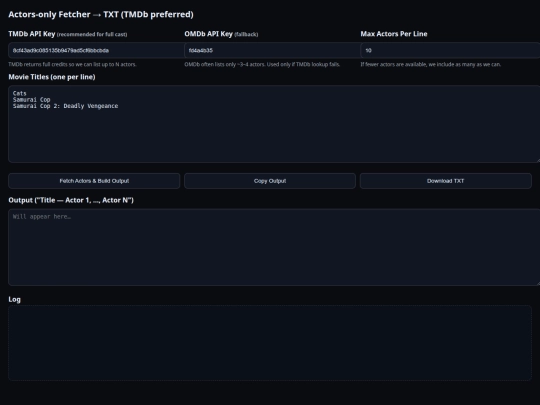Click the Log panel area
540x405 pixels.
pyautogui.click(x=270, y=343)
